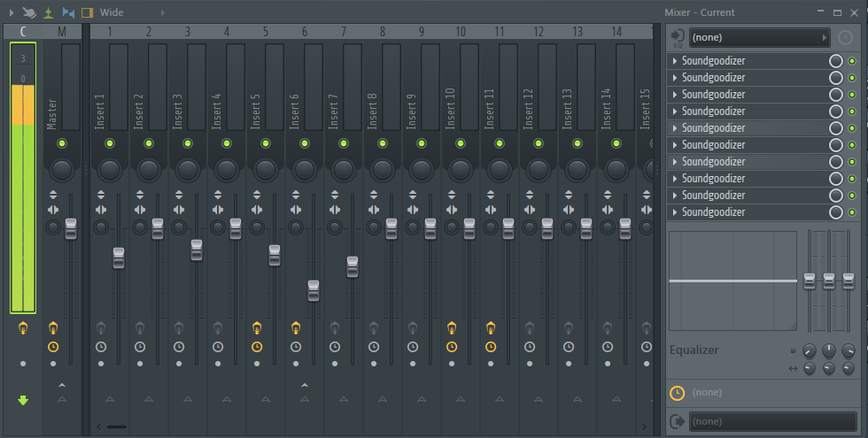
Task: Open latency compensation clock (none)
Action: (x=677, y=393)
